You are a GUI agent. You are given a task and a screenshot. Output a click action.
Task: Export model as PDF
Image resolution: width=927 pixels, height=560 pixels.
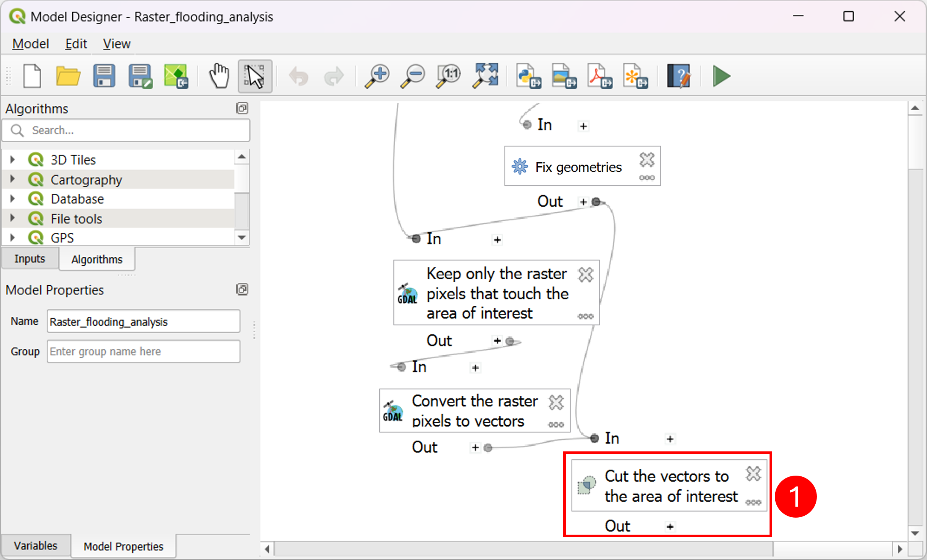600,76
